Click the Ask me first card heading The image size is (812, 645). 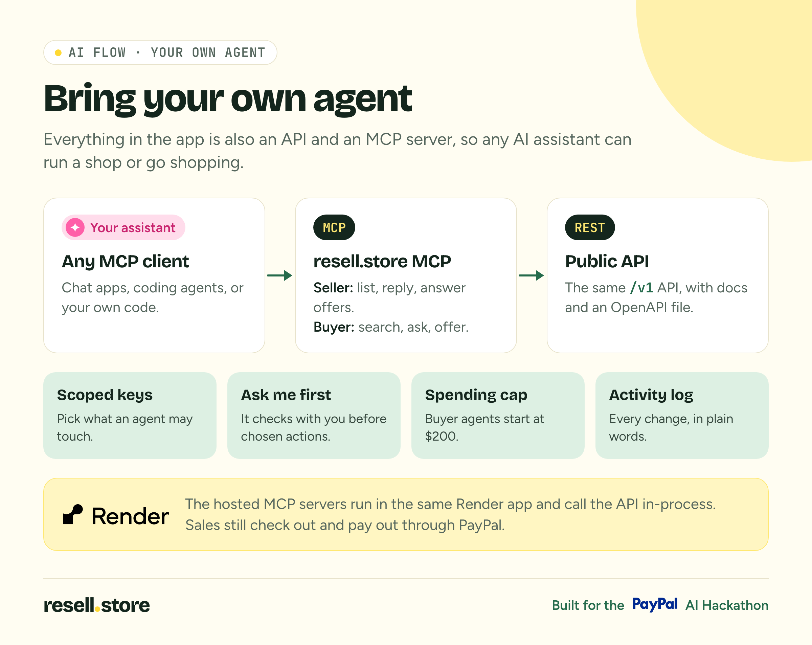tap(286, 395)
